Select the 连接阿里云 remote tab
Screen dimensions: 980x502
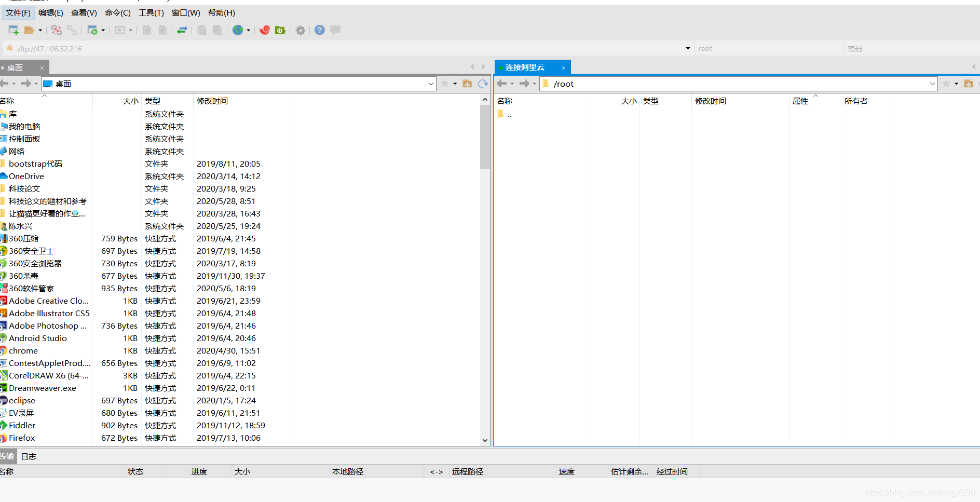click(525, 67)
